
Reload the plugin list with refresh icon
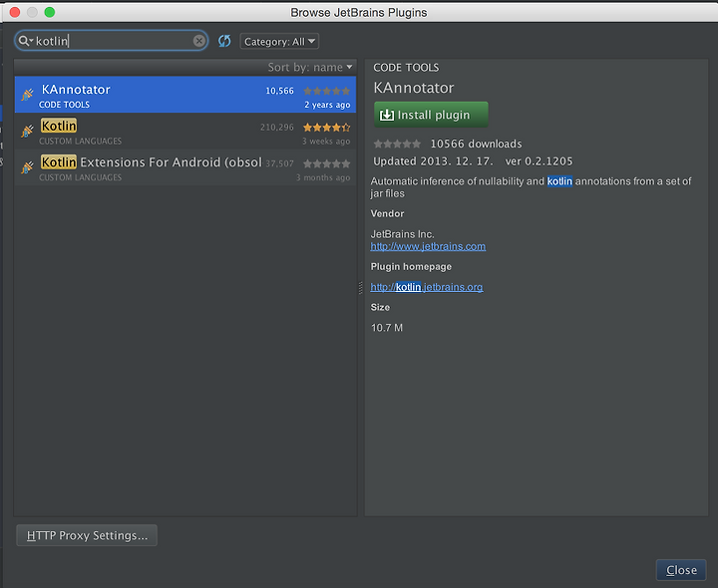pos(224,41)
